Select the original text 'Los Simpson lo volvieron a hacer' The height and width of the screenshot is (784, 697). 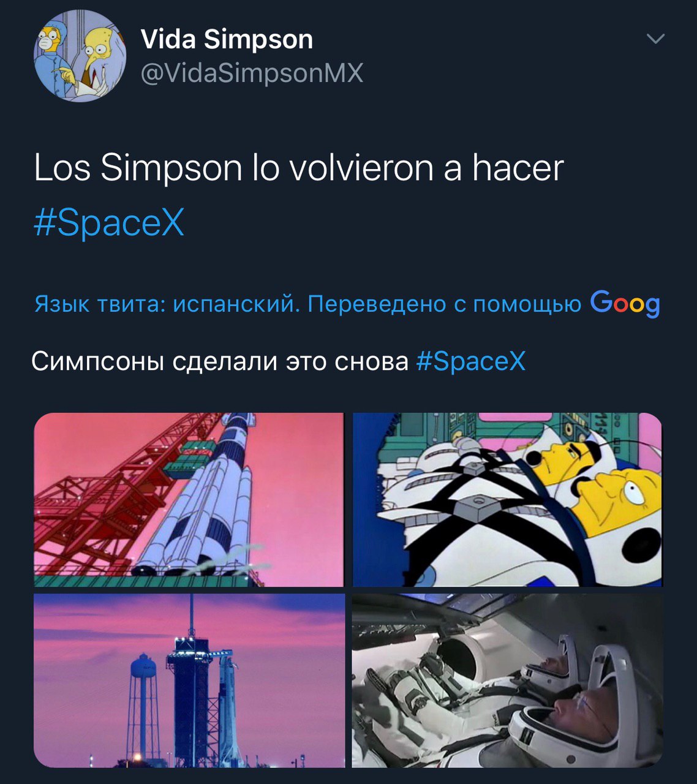[x=298, y=168]
